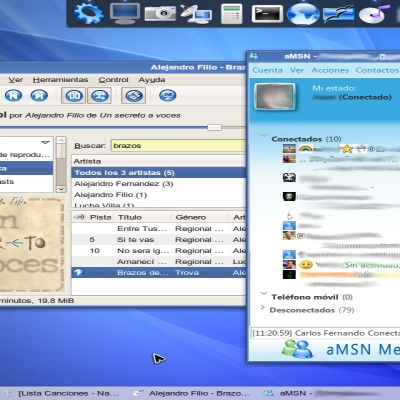Click the Trova genre cell

pyautogui.click(x=187, y=273)
